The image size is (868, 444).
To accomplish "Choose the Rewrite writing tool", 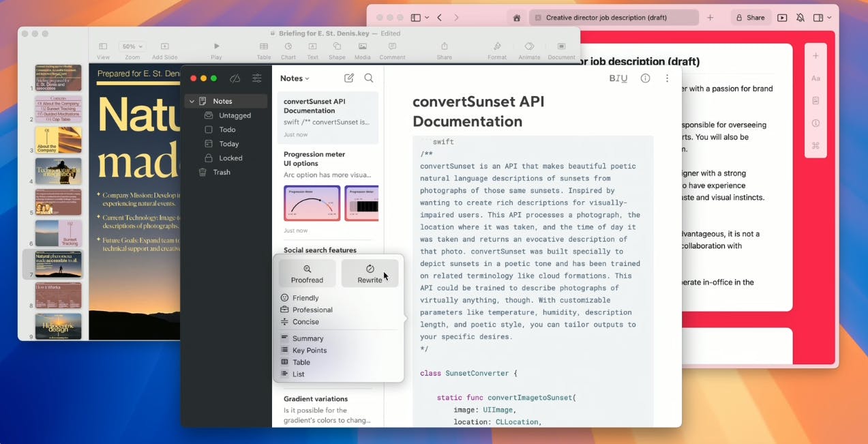I will point(370,273).
